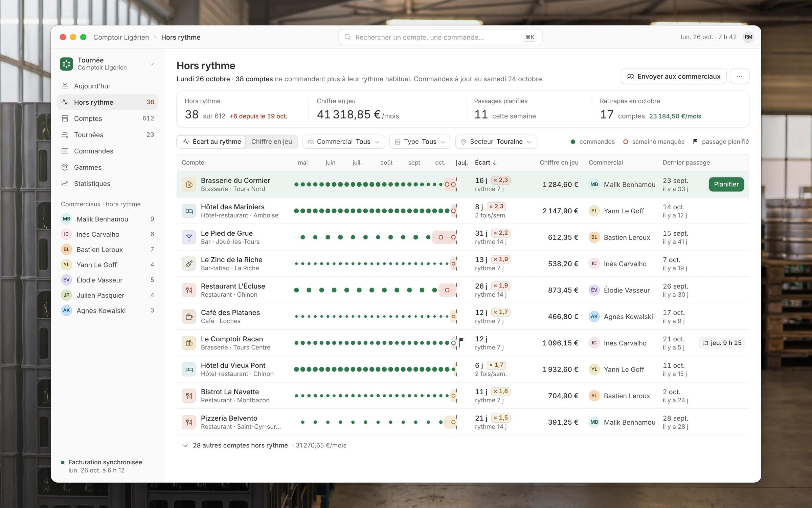Select Agnès Kowalski in sidebar list
The image size is (812, 508).
click(108, 311)
